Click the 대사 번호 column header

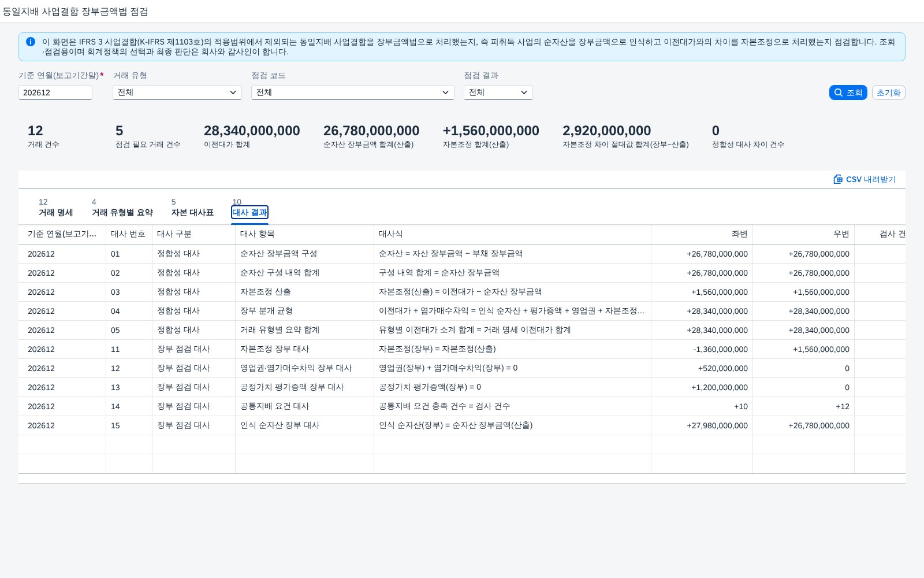pos(129,234)
